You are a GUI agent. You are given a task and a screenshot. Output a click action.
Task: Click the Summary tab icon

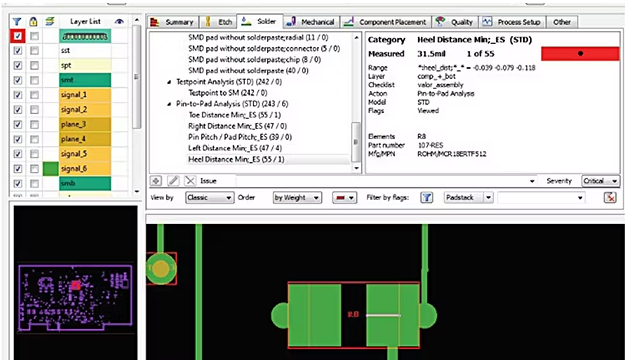click(155, 22)
